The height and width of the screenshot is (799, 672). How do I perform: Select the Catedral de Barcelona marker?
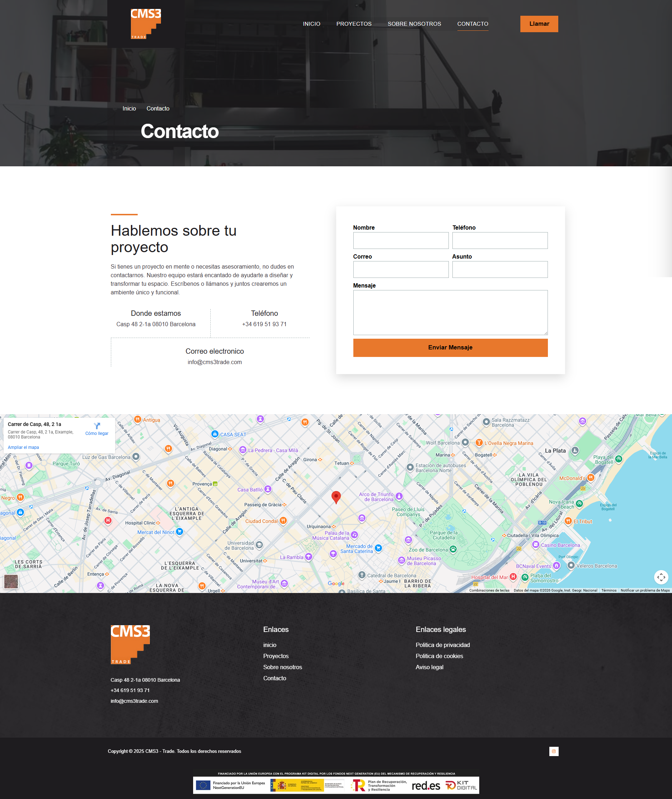pyautogui.click(x=362, y=575)
